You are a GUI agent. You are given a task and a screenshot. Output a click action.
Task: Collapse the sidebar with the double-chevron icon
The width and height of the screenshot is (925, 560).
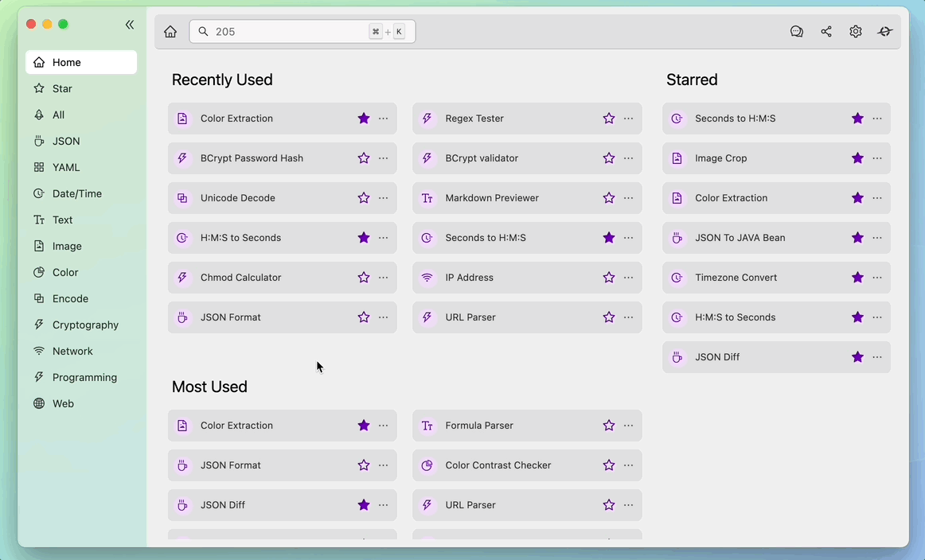point(130,25)
